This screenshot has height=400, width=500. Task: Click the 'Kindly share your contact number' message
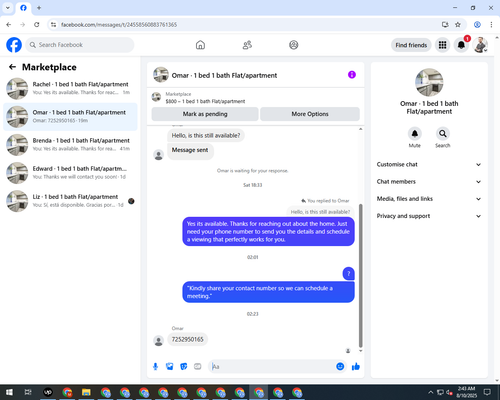[268, 292]
